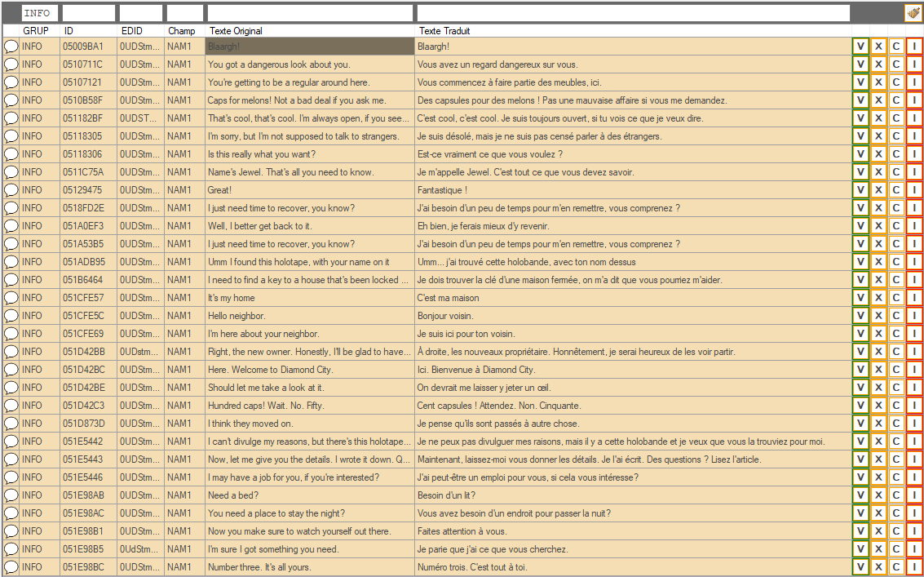
Task: Click the C button on row 051E98B5
Action: click(895, 549)
